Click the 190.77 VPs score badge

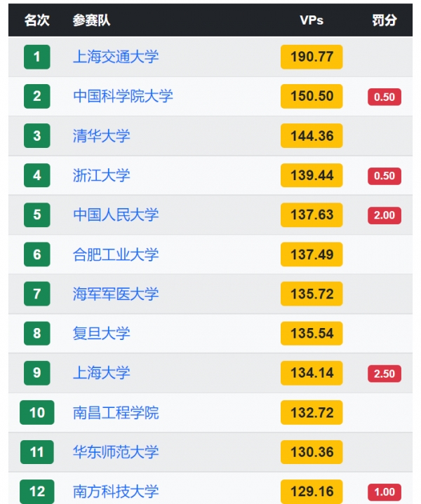[x=312, y=57]
